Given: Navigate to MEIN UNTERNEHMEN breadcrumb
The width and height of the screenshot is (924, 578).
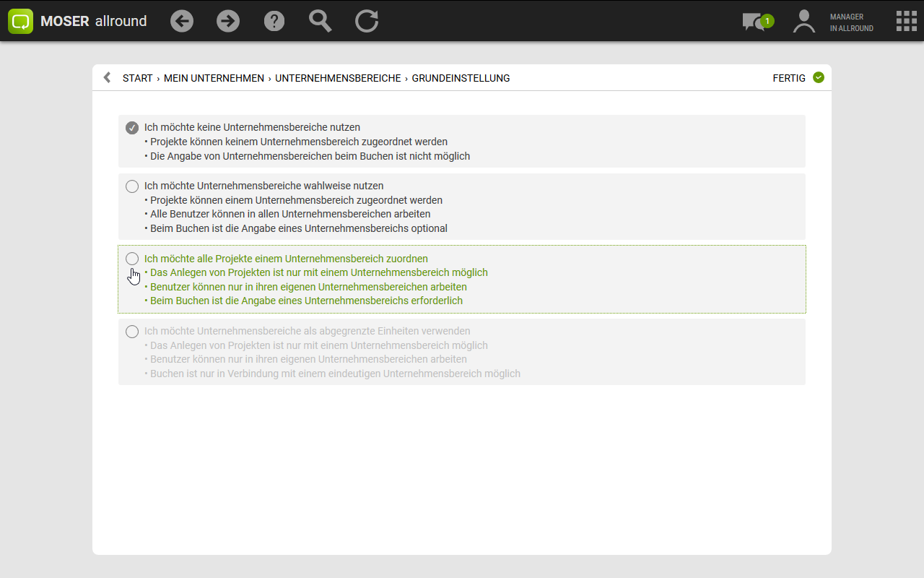Looking at the screenshot, I should point(214,78).
